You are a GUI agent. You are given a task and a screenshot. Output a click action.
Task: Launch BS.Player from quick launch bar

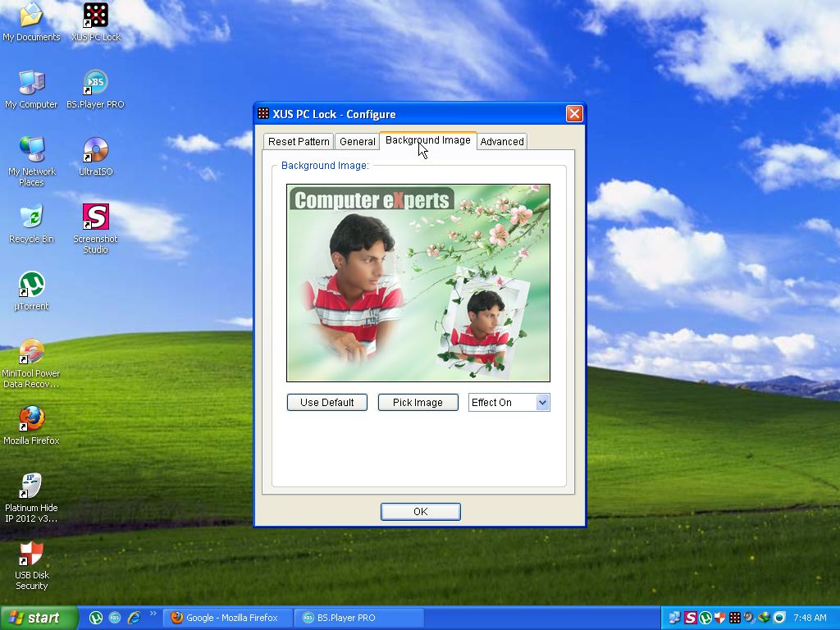coord(115,618)
